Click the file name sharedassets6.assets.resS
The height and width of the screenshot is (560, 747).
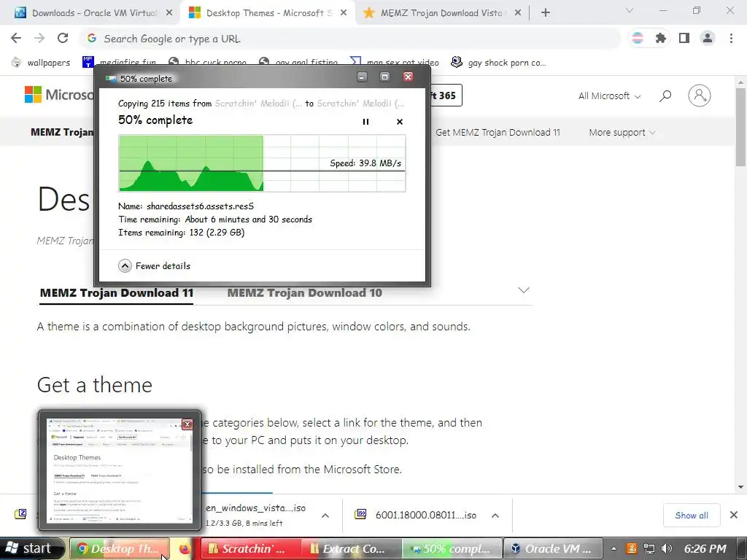200,206
